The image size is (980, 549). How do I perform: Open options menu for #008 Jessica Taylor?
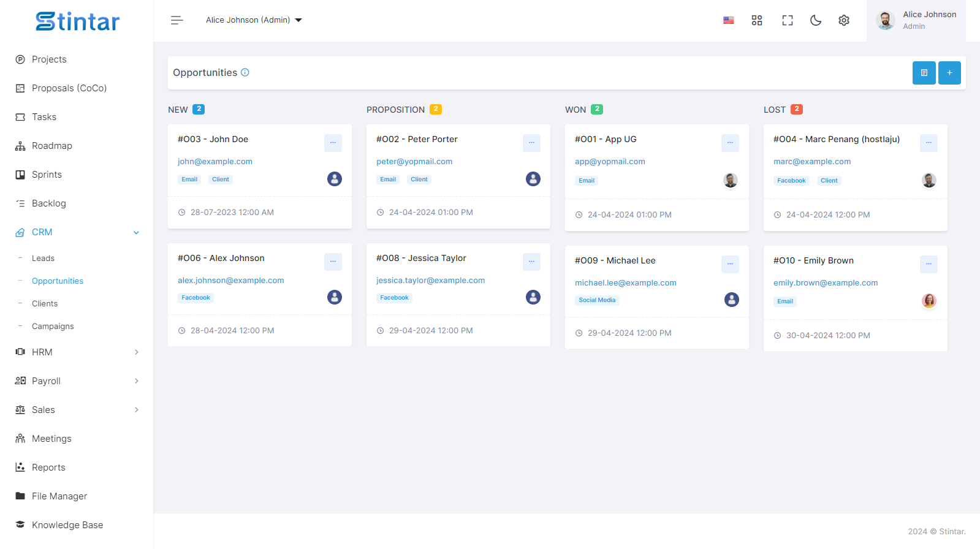pyautogui.click(x=531, y=262)
